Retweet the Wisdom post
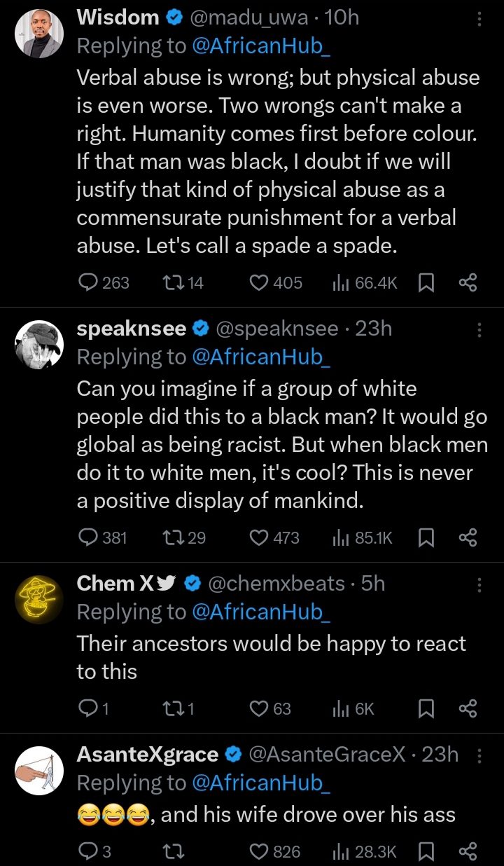The height and width of the screenshot is (866, 504). click(x=171, y=282)
